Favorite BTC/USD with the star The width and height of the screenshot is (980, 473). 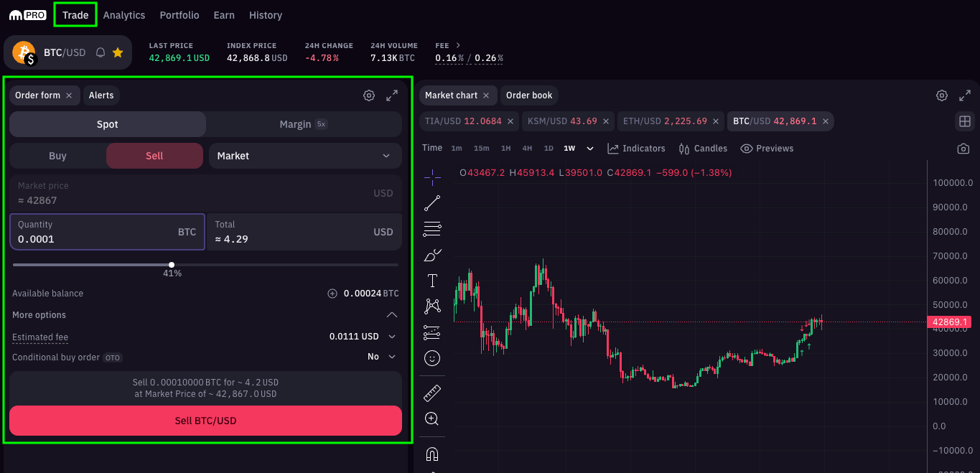click(117, 52)
